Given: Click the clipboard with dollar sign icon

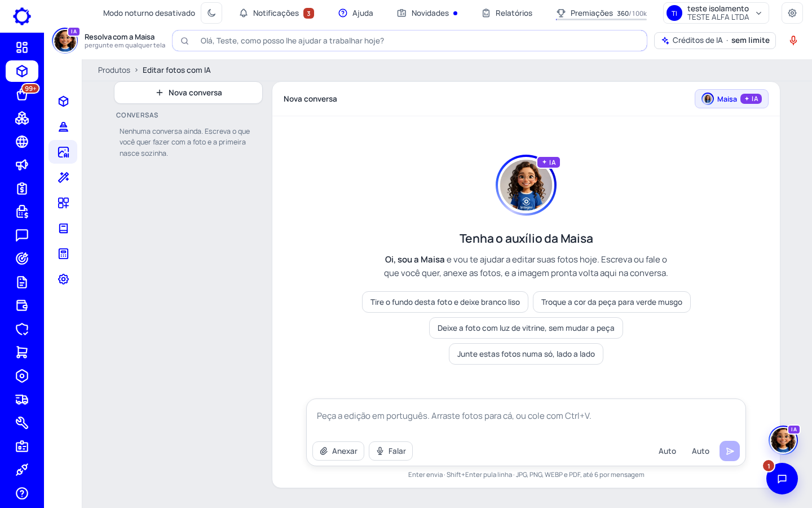Looking at the screenshot, I should pyautogui.click(x=22, y=189).
